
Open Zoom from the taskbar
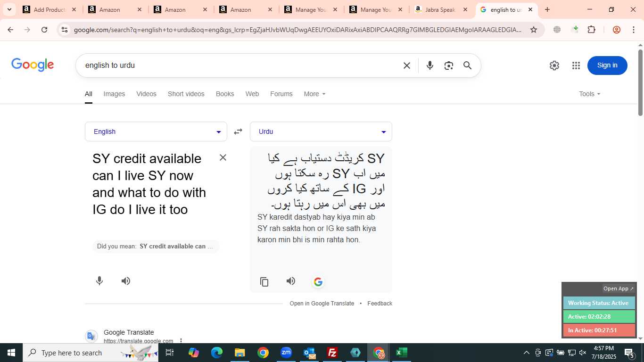[286, 353]
